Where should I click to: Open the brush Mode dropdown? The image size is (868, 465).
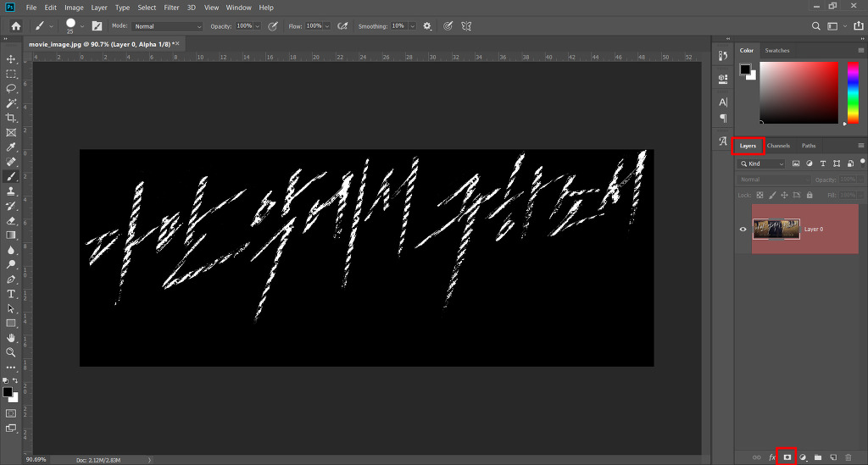coord(168,26)
